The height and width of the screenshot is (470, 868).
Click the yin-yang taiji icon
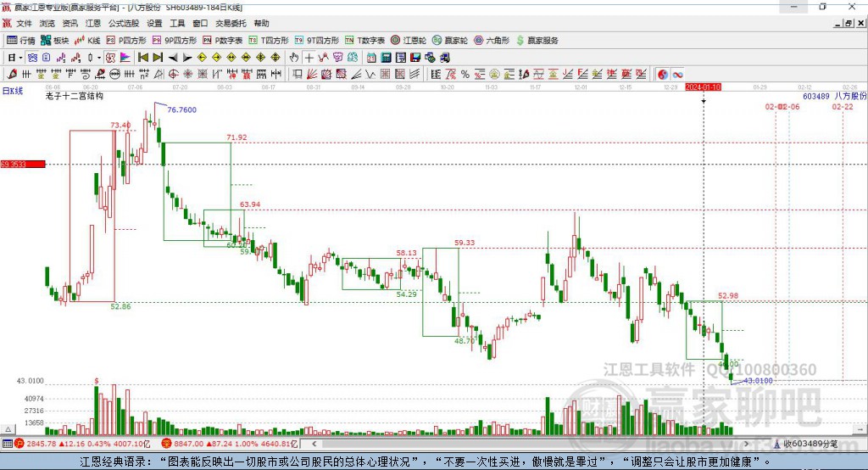(663, 75)
